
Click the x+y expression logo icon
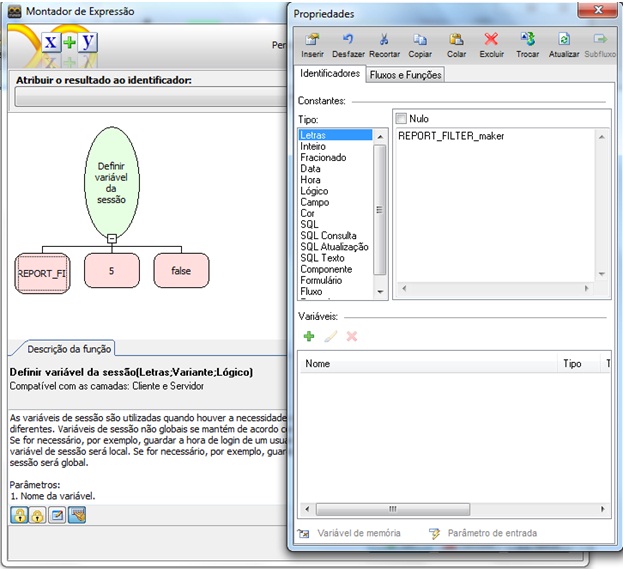70,42
